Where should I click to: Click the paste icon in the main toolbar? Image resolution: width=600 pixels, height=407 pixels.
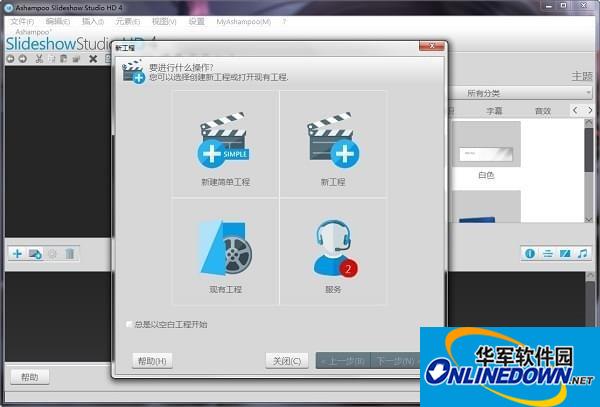64,59
